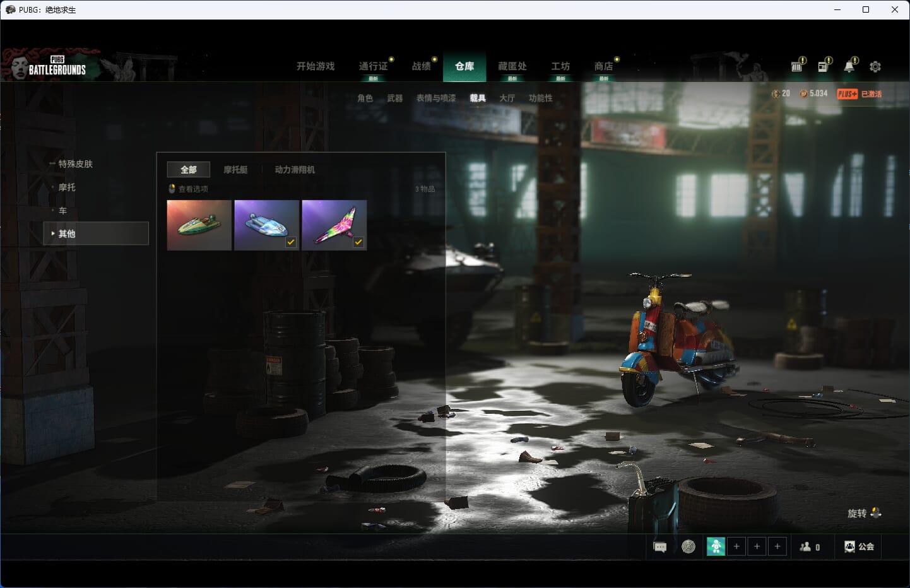Click the PLUS+ activated badge
910x588 pixels.
847,94
